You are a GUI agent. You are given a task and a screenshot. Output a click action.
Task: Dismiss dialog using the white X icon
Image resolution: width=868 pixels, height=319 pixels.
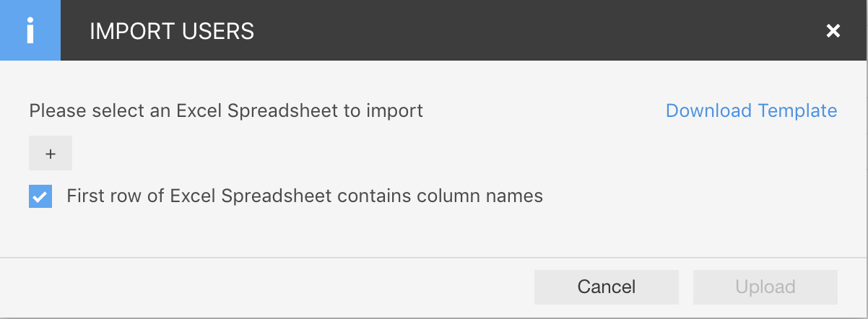(833, 31)
